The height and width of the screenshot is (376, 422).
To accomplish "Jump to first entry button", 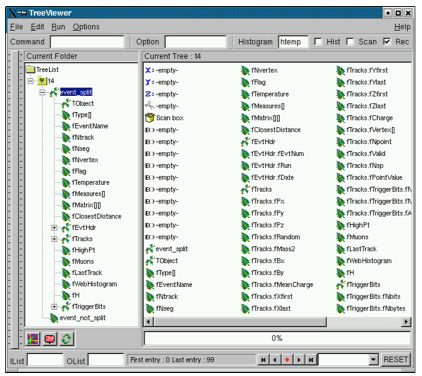I will (x=263, y=360).
